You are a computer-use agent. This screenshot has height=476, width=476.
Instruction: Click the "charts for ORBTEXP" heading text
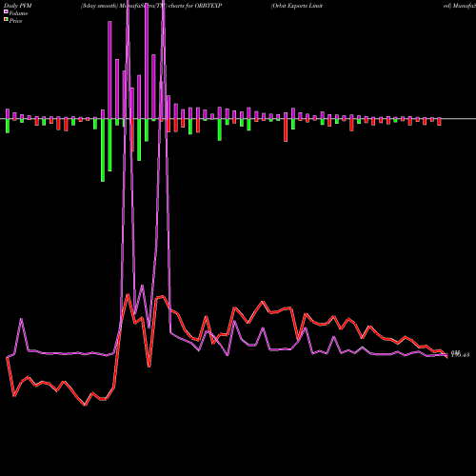tap(195, 6)
